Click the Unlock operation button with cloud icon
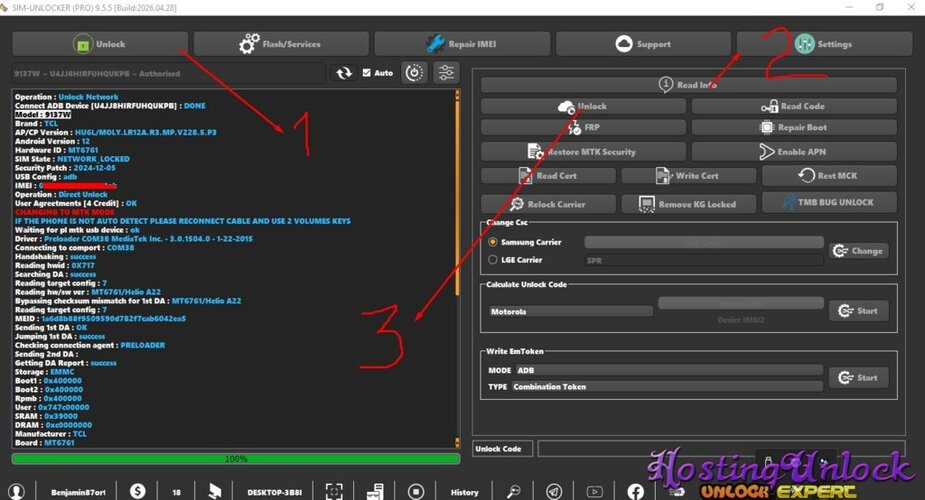Image resolution: width=925 pixels, height=500 pixels. pyautogui.click(x=583, y=106)
